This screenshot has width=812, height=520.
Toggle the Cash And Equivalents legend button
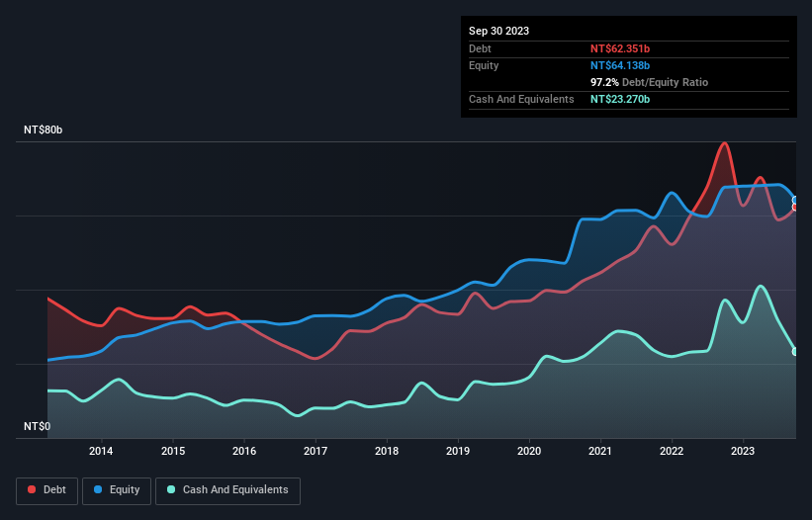(227, 490)
